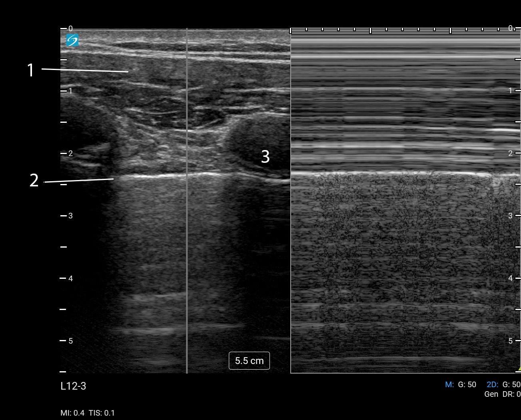Click the DR dynamic range value

click(513, 394)
